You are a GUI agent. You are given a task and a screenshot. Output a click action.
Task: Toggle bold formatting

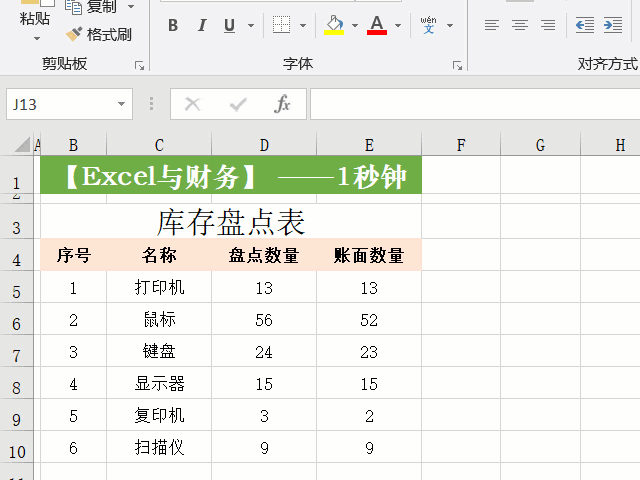[173, 25]
